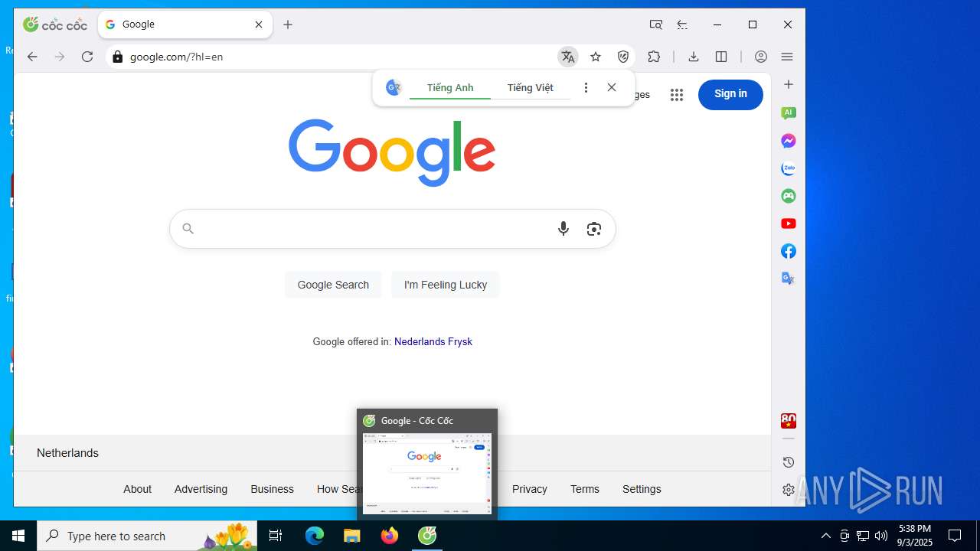980x551 pixels.
Task: Select Tiếng Anh translate tab
Action: point(450,87)
